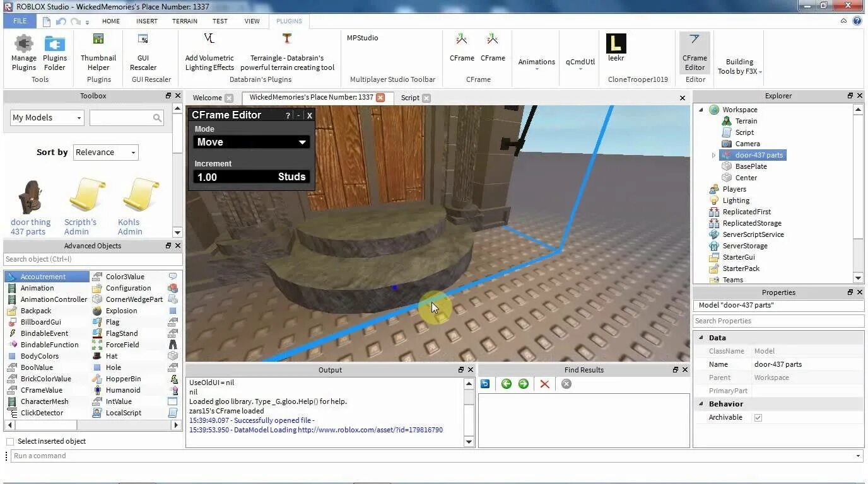The image size is (868, 484).
Task: Open the Studio help question mark
Action: coord(857,21)
